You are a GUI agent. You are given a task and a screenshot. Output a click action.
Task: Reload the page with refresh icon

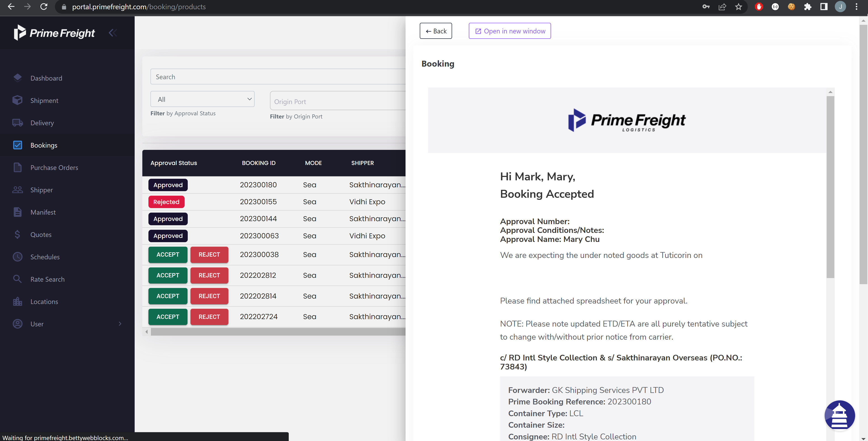click(44, 6)
